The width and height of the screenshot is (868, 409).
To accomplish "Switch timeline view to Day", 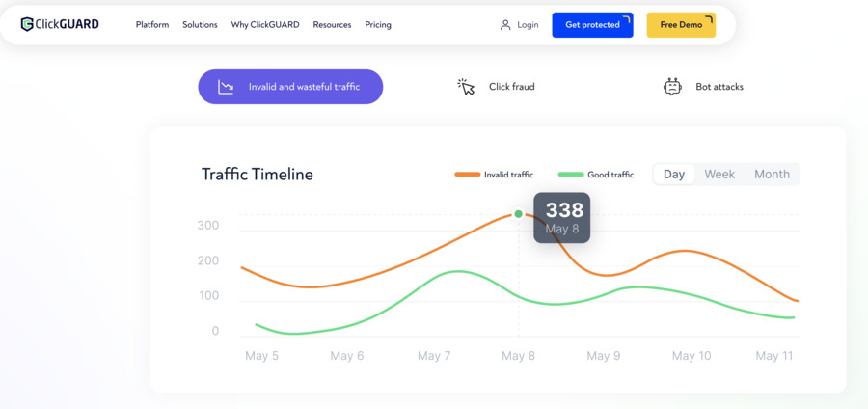I will point(674,174).
